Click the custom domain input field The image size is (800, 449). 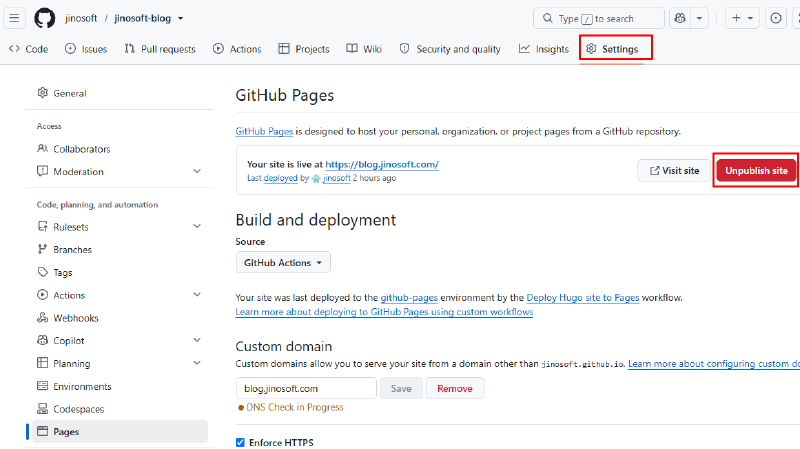[x=306, y=389]
